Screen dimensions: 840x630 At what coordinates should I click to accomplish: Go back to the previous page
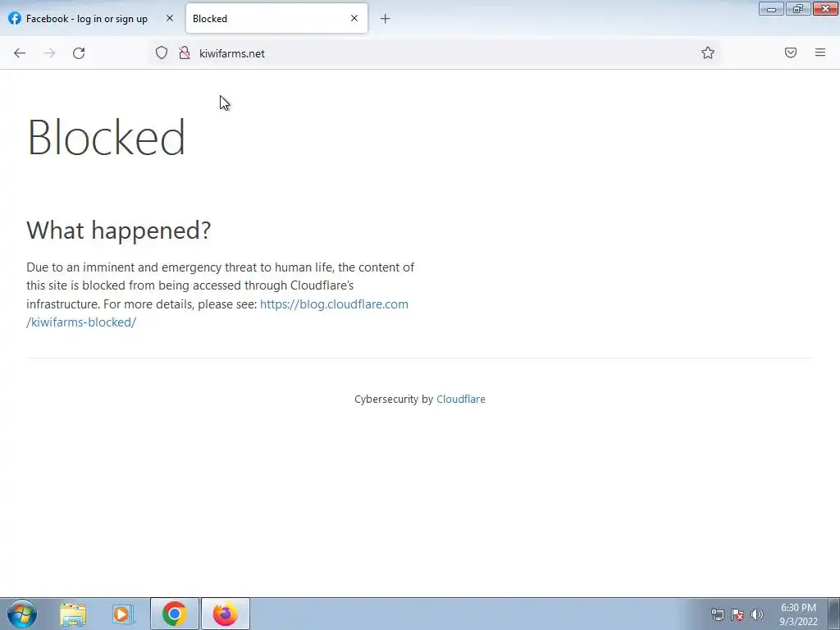click(20, 53)
